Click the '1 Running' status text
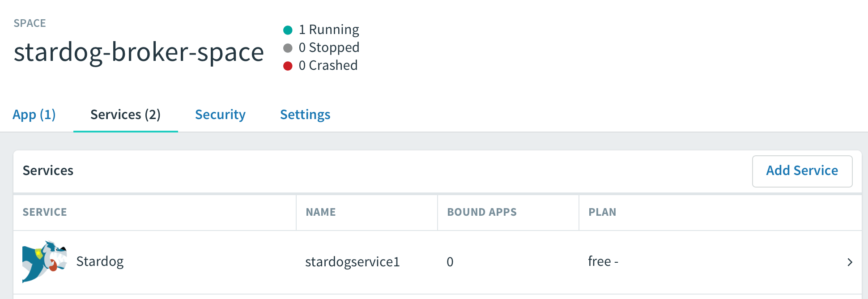 328,30
